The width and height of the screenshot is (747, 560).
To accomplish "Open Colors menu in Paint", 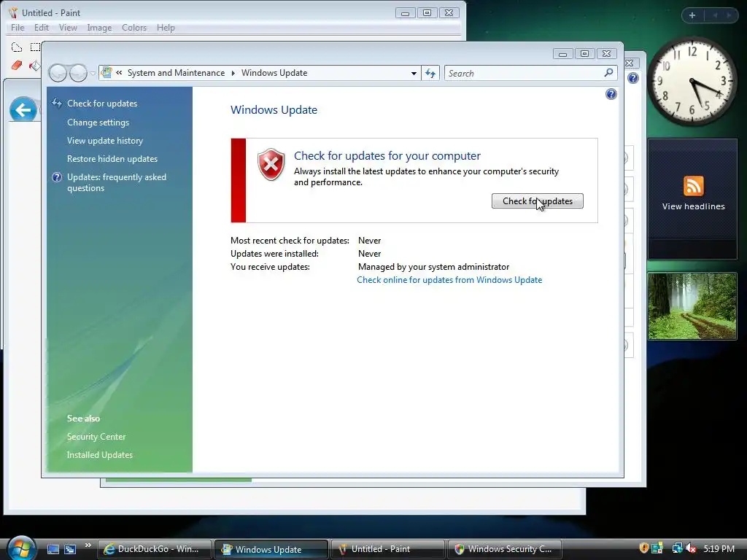I will [134, 28].
